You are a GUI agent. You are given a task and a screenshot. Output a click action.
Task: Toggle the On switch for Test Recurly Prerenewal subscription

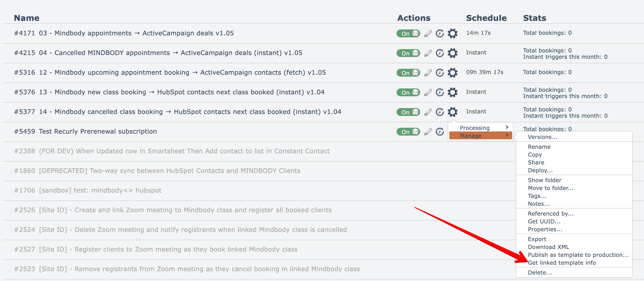[x=408, y=132]
